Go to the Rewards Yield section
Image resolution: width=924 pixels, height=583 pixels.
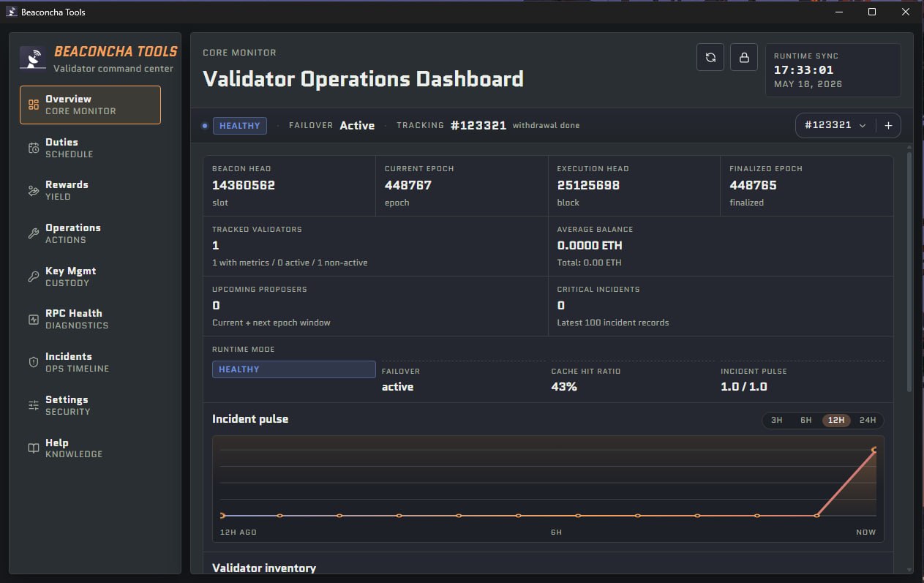click(x=90, y=191)
